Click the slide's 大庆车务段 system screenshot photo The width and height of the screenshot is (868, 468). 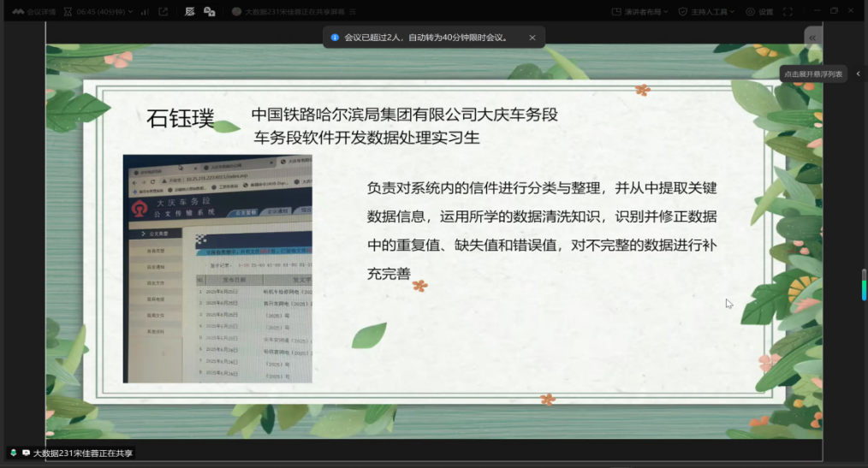[x=217, y=269]
